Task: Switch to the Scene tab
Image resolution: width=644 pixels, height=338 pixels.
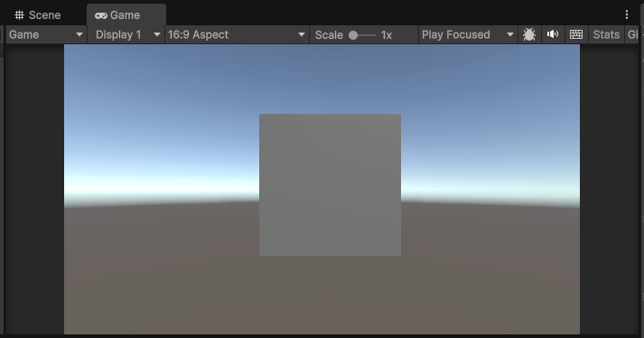Action: (x=38, y=15)
